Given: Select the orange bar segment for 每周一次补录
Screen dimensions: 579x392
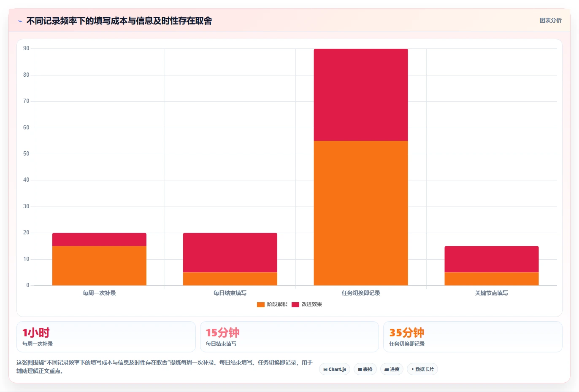Looking at the screenshot, I should coord(99,266).
